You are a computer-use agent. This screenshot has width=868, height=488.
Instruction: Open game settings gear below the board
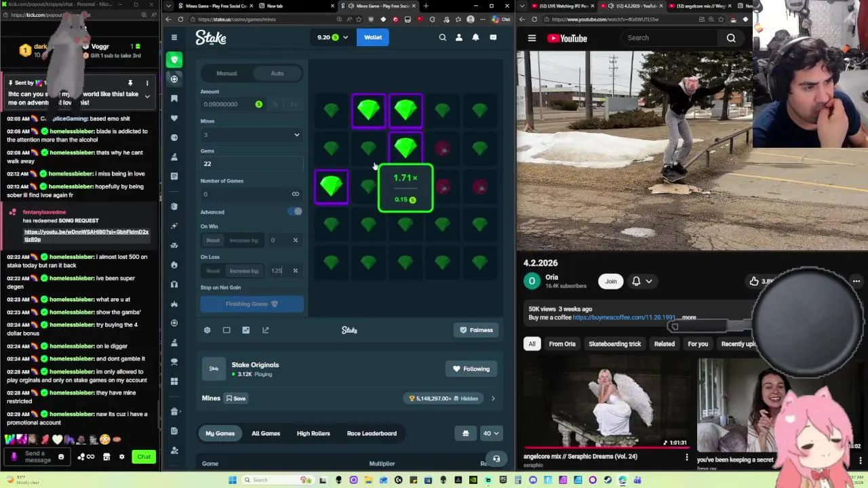pos(208,330)
